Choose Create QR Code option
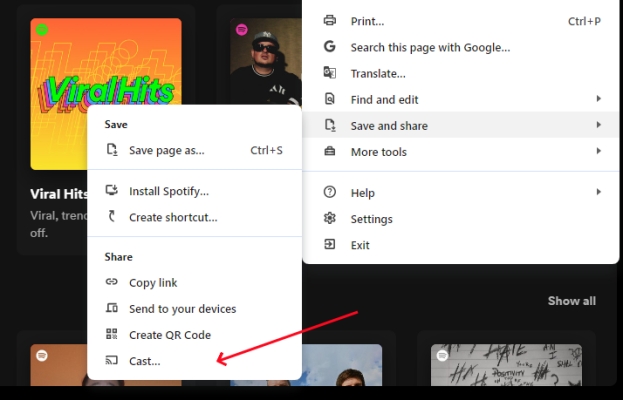 click(x=195, y=335)
